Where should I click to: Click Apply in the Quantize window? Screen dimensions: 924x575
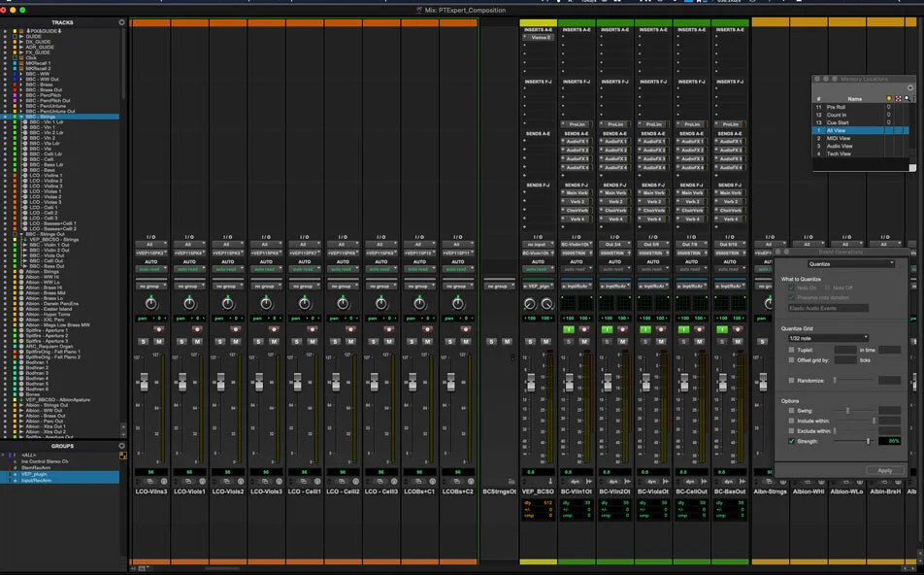pos(885,470)
